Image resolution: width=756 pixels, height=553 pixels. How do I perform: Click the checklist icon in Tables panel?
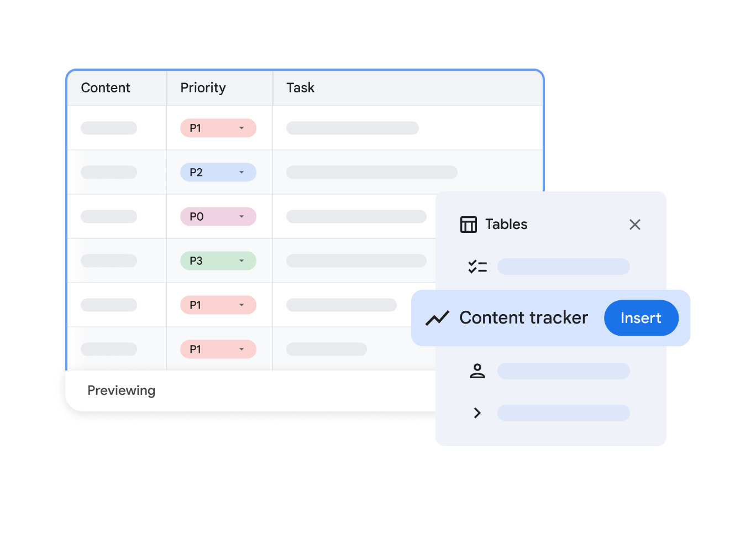click(477, 267)
